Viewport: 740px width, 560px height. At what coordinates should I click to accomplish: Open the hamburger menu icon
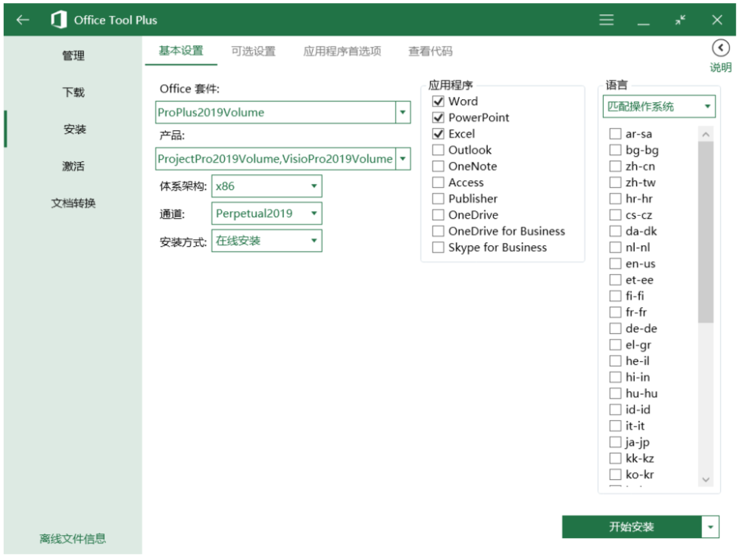(607, 20)
